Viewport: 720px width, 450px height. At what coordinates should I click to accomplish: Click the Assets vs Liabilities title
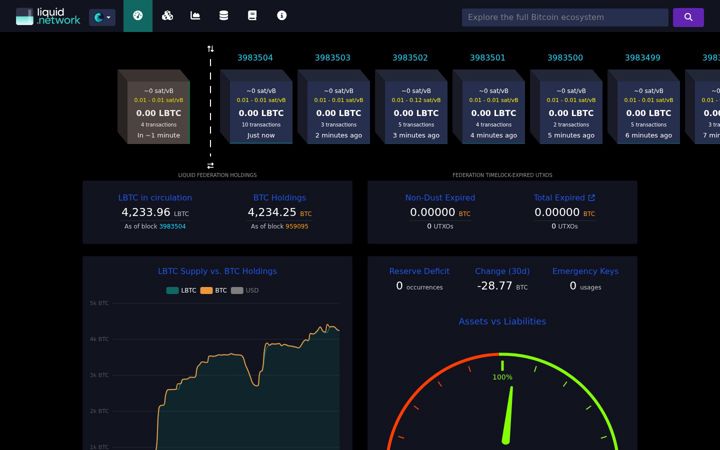(502, 321)
